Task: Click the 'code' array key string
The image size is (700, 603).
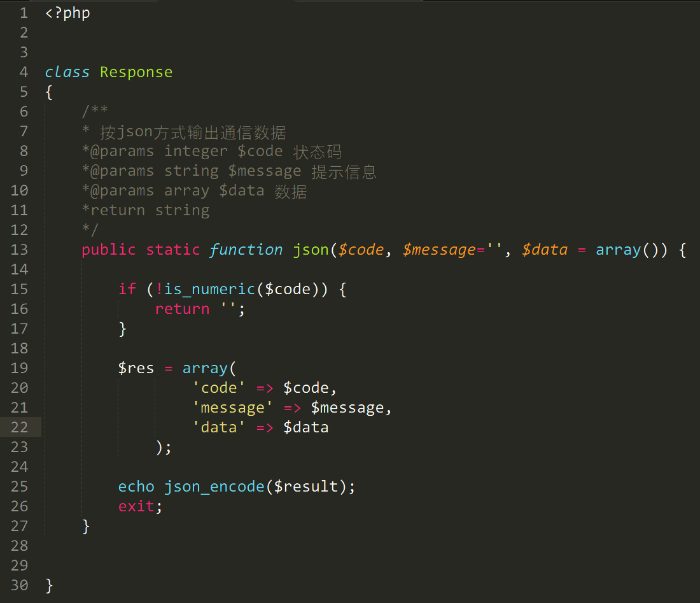Action: (218, 388)
